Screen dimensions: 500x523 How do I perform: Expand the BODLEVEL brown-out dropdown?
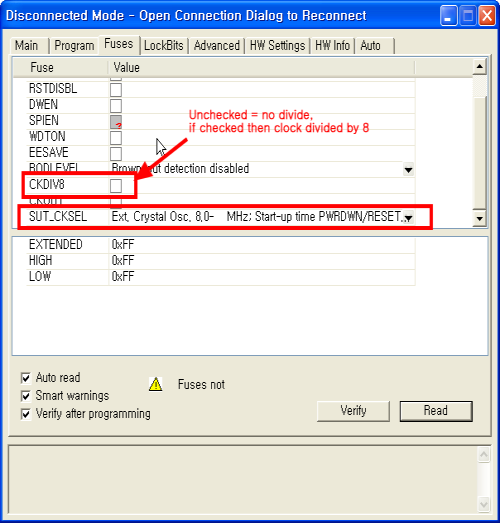pyautogui.click(x=408, y=169)
